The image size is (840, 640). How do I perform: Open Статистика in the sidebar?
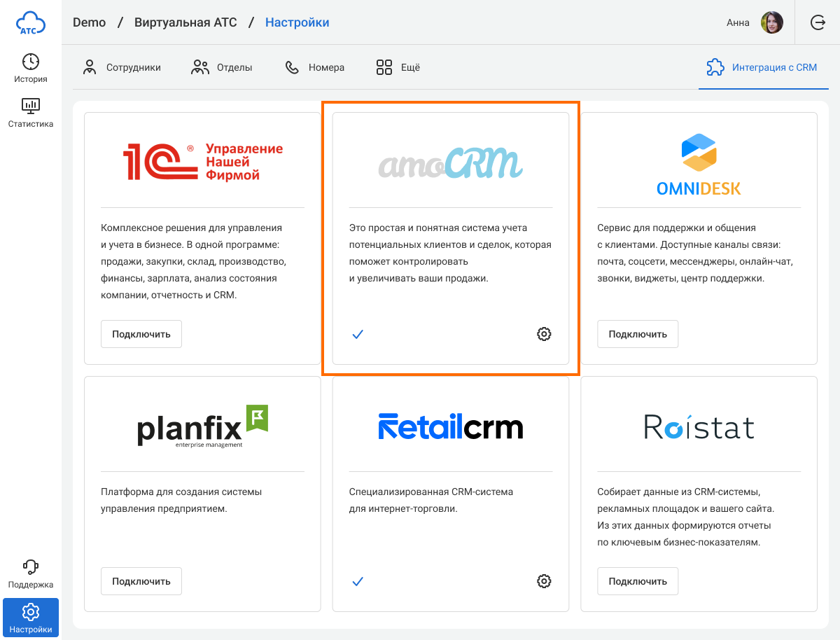click(31, 113)
